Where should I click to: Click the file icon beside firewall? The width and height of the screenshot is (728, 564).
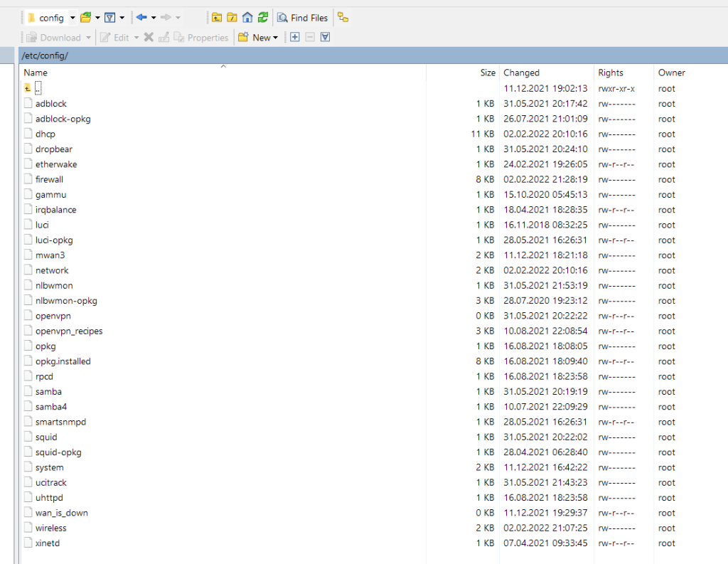(28, 179)
